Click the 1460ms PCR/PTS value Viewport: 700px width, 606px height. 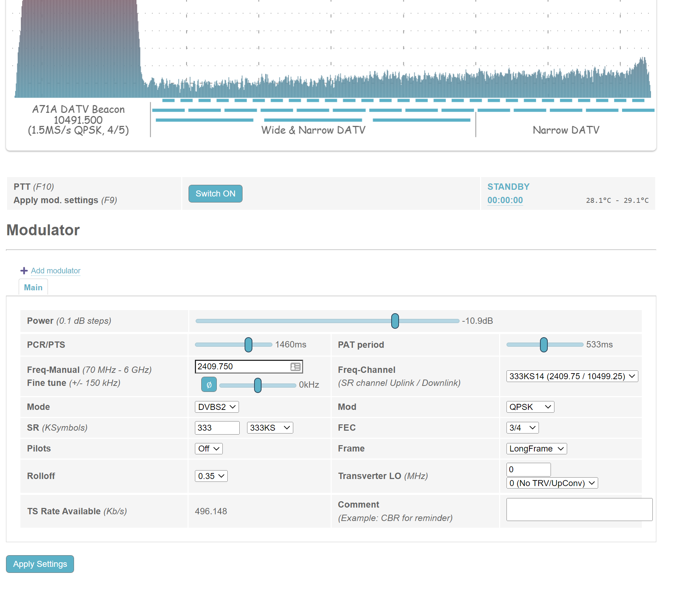pos(291,345)
